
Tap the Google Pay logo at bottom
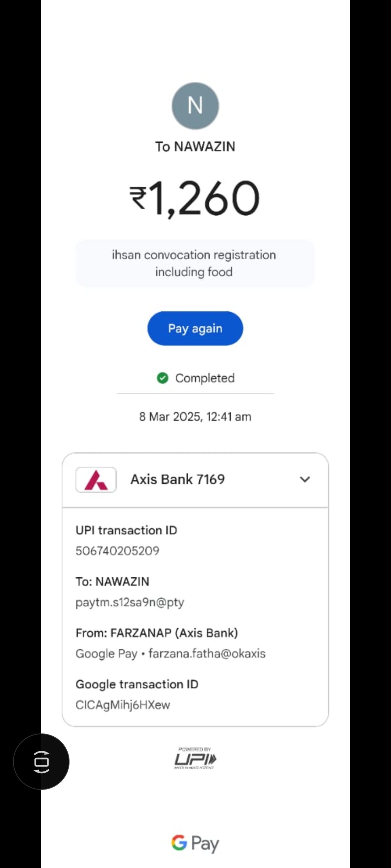click(x=195, y=843)
